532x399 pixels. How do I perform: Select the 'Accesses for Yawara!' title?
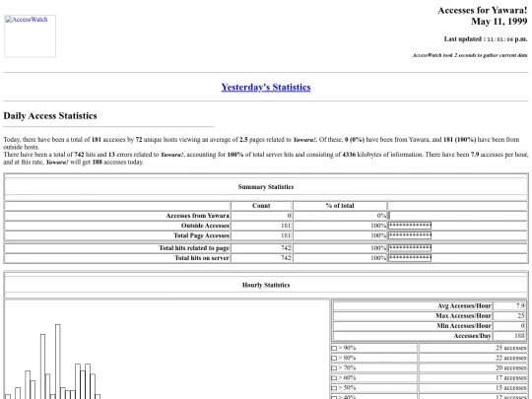483,11
